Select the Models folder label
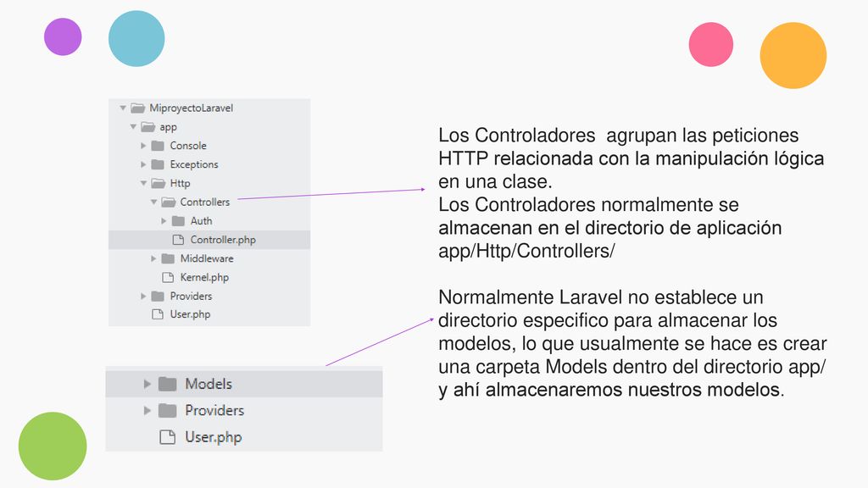This screenshot has height=488, width=868. pos(209,384)
